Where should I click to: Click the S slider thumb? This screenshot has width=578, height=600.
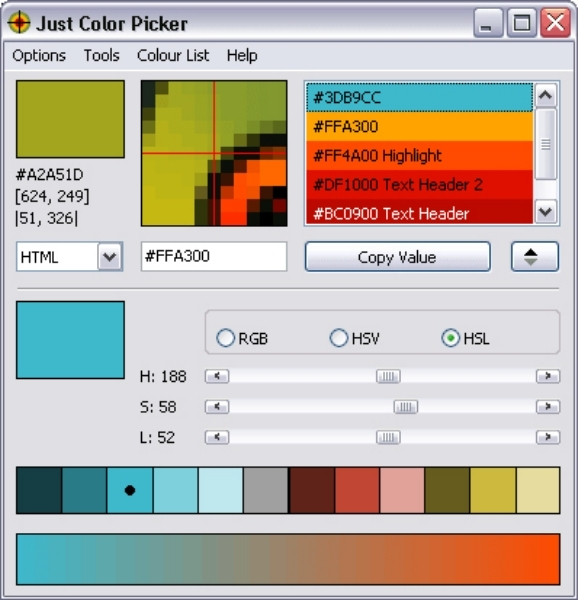click(405, 406)
